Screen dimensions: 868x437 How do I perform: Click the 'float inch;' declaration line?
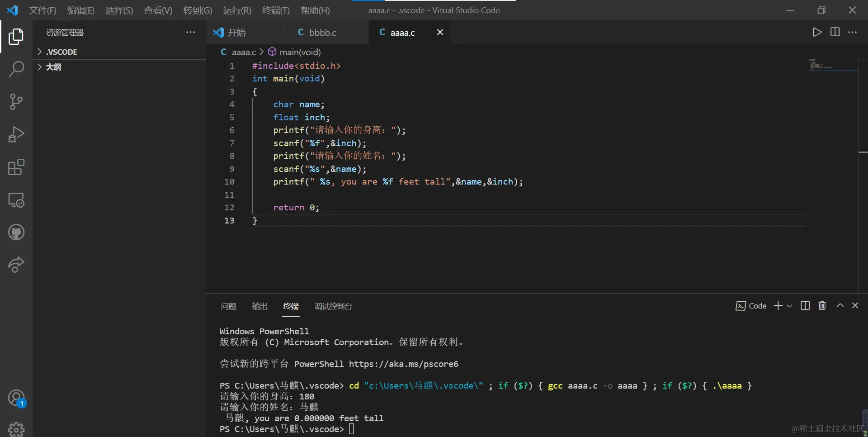[x=302, y=118]
